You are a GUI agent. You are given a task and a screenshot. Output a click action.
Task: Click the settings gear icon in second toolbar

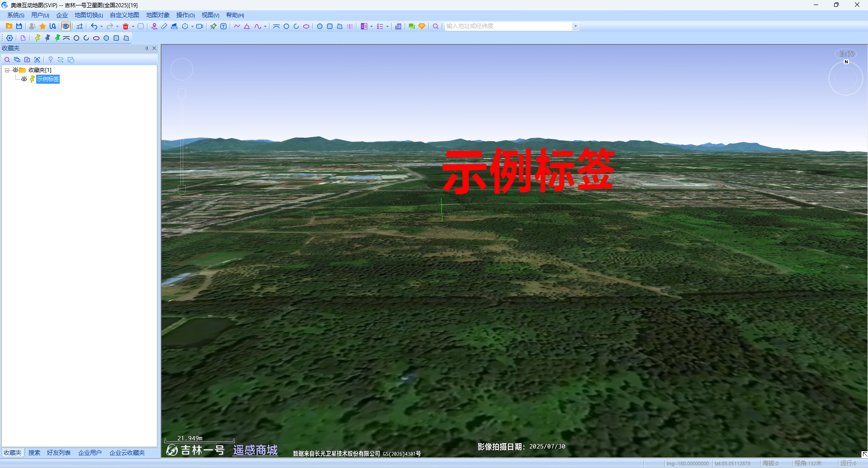[9, 38]
